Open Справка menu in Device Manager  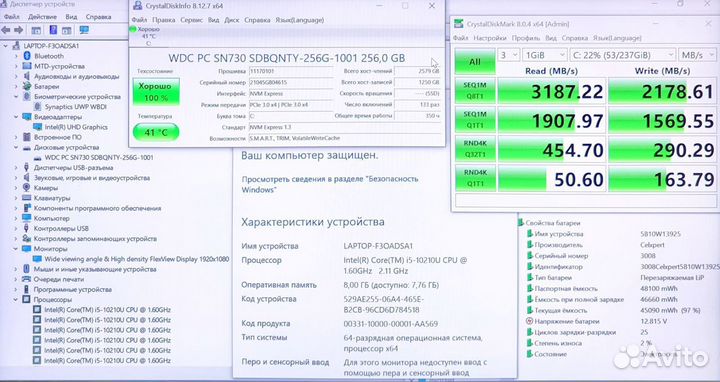tap(98, 17)
